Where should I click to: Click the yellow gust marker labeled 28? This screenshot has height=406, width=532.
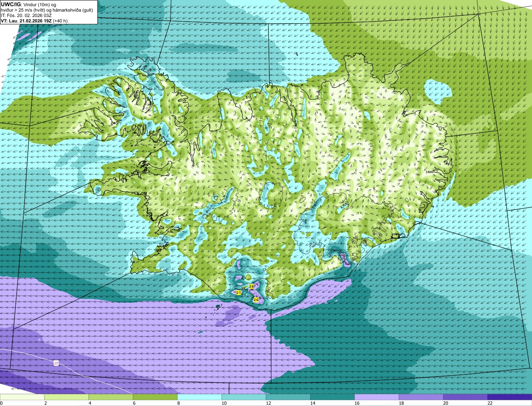click(x=251, y=286)
